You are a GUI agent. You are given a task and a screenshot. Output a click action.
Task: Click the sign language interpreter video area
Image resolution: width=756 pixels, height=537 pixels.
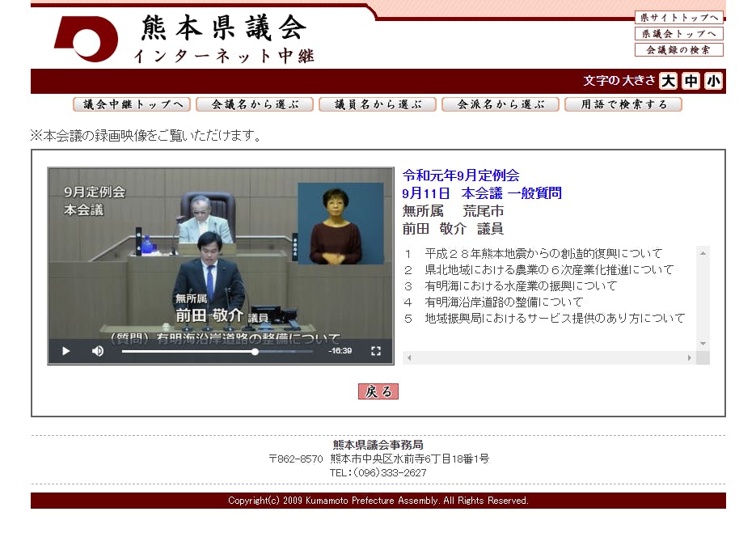click(340, 224)
